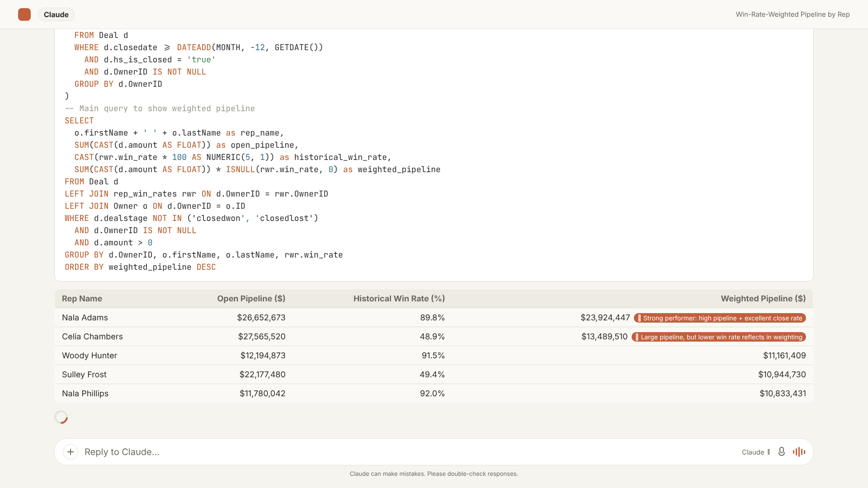
Task: Select the Woody Hunter row name
Action: 90,356
